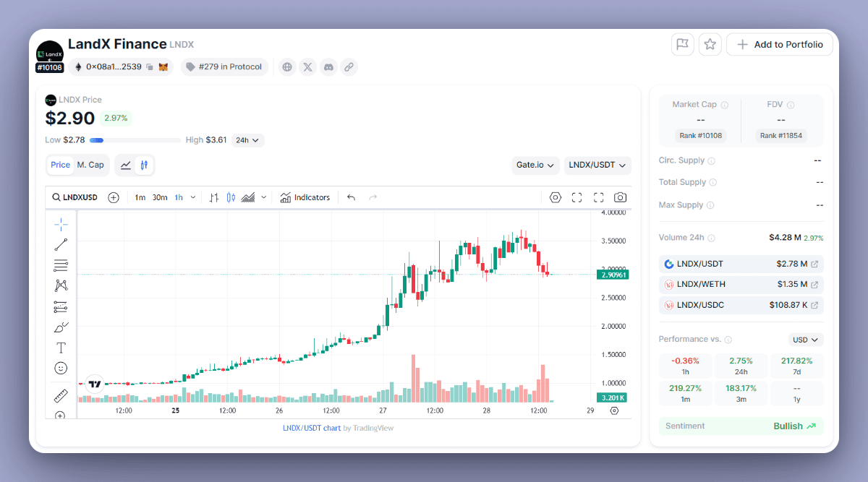This screenshot has width=868, height=482.
Task: Open the emoji sticker tool
Action: (x=61, y=368)
